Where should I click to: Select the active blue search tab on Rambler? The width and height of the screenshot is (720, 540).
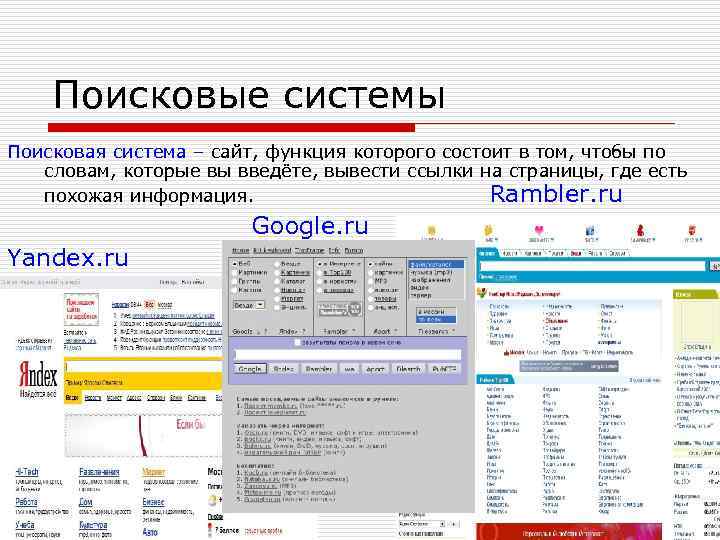pyautogui.click(x=486, y=253)
